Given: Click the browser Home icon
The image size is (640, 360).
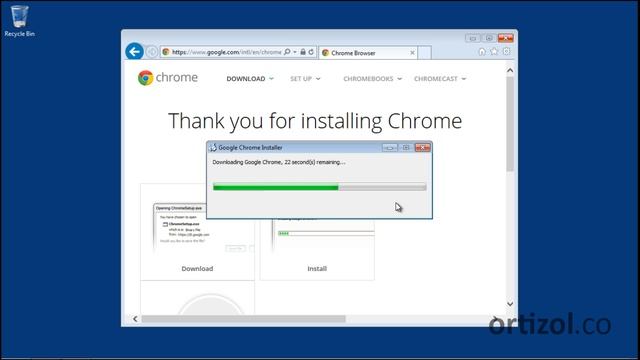Looking at the screenshot, I should pyautogui.click(x=482, y=51).
